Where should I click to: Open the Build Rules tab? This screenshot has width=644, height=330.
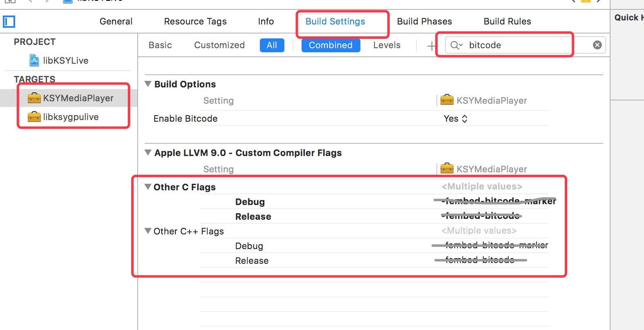(508, 21)
